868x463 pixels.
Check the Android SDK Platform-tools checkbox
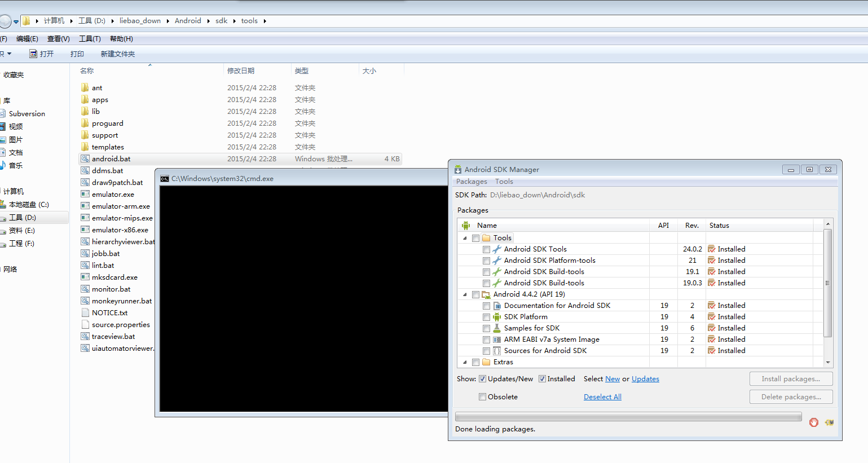coord(486,261)
